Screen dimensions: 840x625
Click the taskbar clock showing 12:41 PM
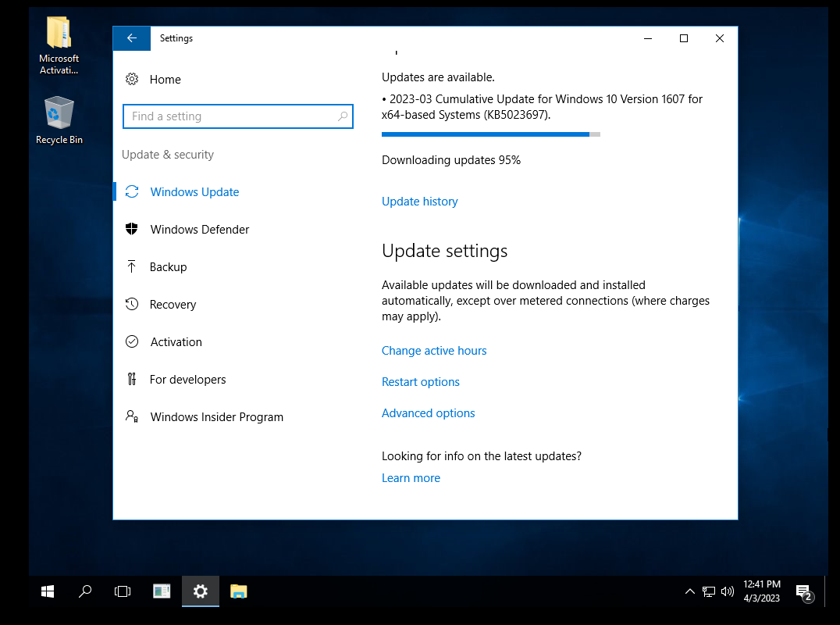[x=761, y=591]
